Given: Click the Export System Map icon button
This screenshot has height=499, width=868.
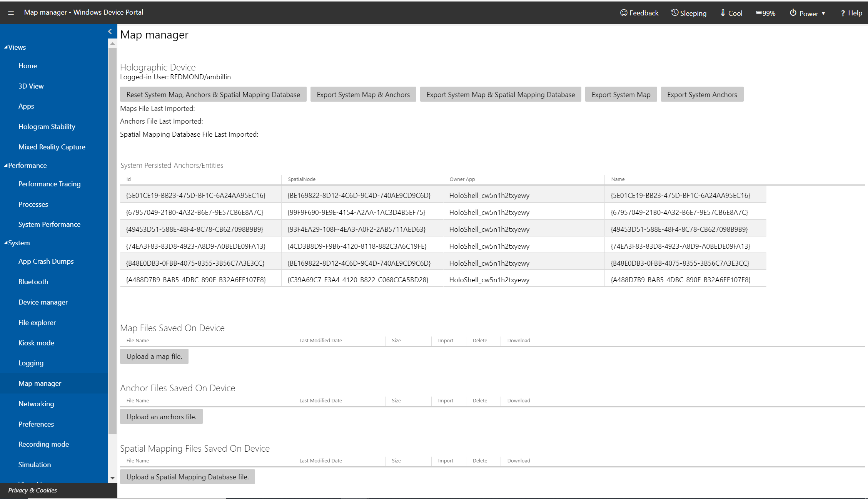Looking at the screenshot, I should point(620,94).
